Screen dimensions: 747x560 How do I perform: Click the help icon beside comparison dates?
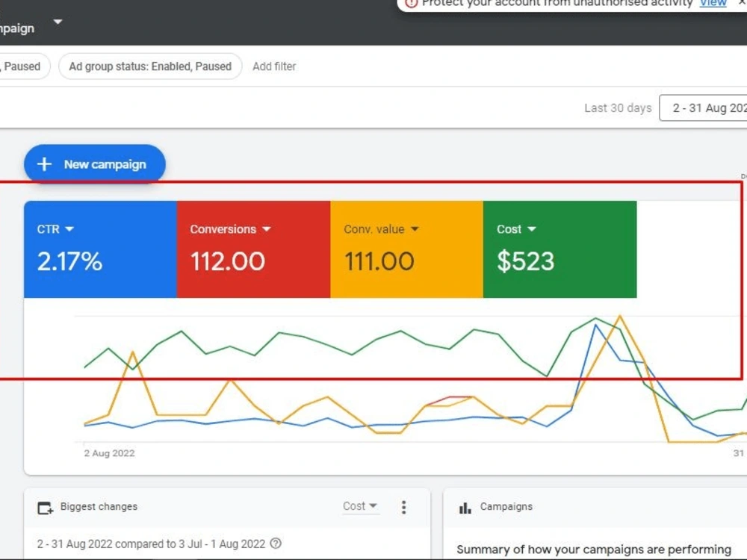tap(276, 544)
